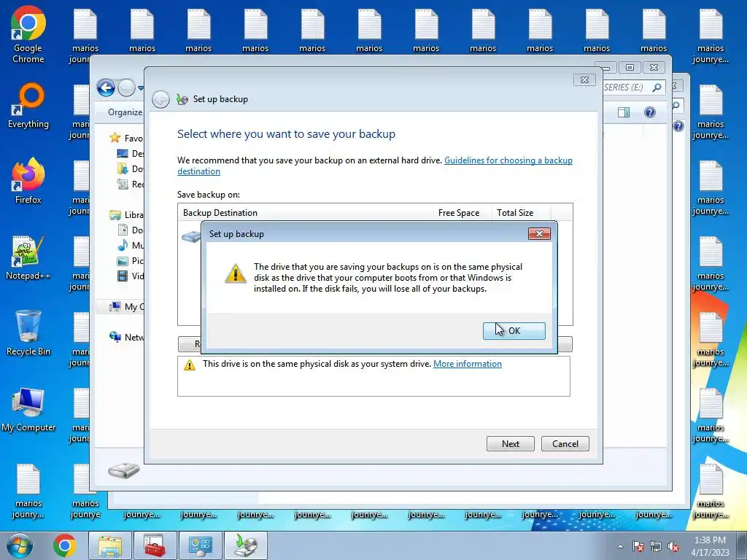Open Explorer recent pages dropdown arrow
This screenshot has height=560, width=747.
[141, 88]
